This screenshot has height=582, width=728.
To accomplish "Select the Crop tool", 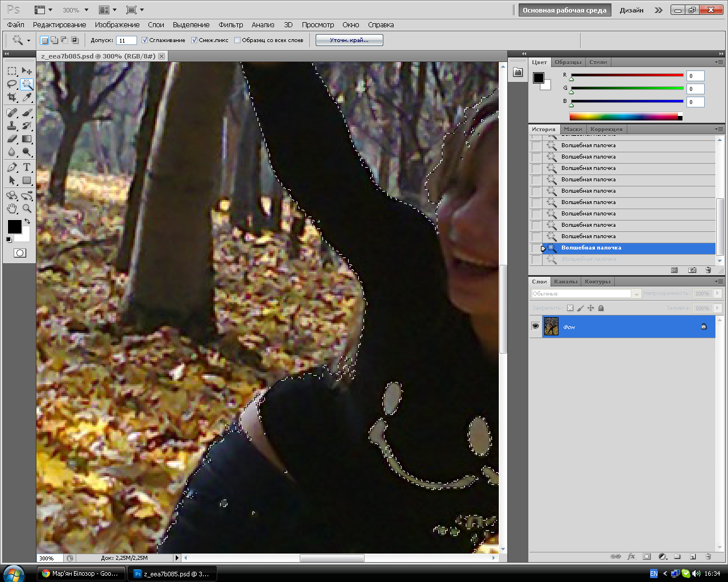I will (12, 97).
